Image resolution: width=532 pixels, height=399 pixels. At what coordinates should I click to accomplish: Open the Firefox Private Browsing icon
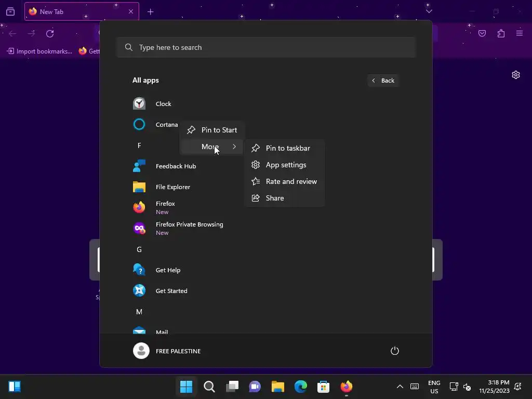point(139,229)
